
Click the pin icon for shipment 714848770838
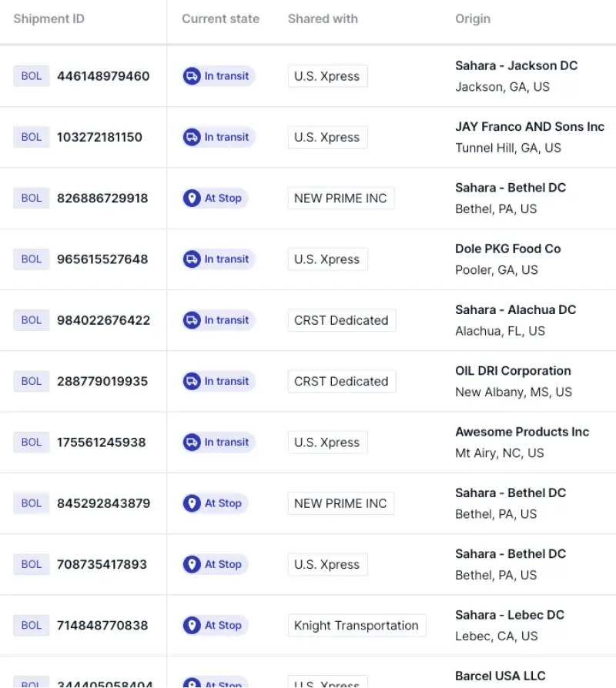click(x=192, y=625)
